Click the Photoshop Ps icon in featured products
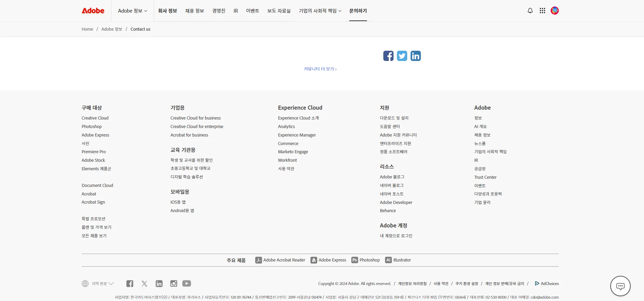 (x=355, y=260)
